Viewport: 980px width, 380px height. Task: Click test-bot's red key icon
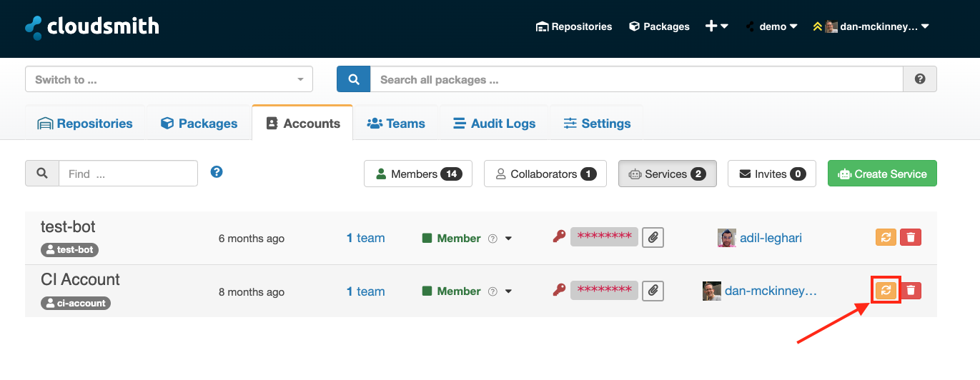tap(559, 236)
